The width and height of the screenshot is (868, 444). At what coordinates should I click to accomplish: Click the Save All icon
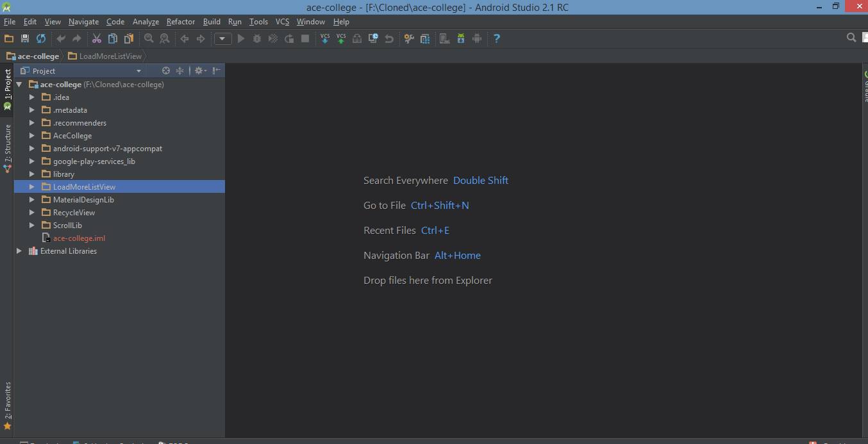coord(25,38)
